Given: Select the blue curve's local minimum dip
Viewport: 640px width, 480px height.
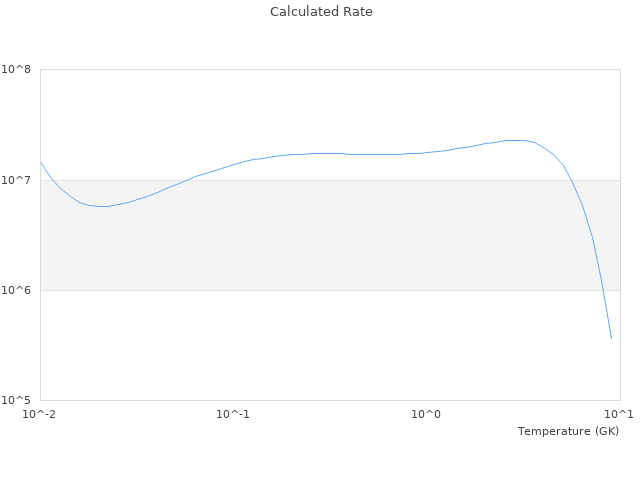Looking at the screenshot, I should (102, 206).
